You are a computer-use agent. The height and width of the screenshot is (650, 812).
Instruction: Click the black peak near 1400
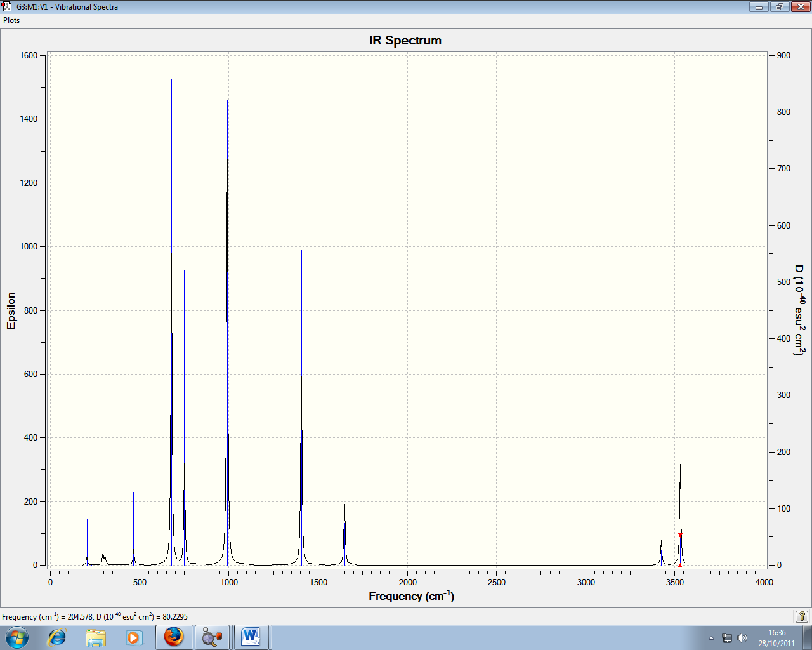click(301, 408)
